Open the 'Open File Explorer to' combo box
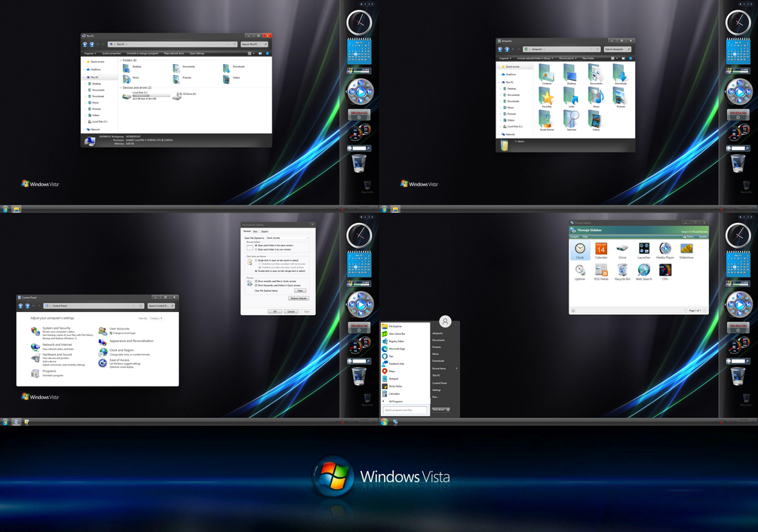Image resolution: width=758 pixels, height=532 pixels. (x=287, y=238)
